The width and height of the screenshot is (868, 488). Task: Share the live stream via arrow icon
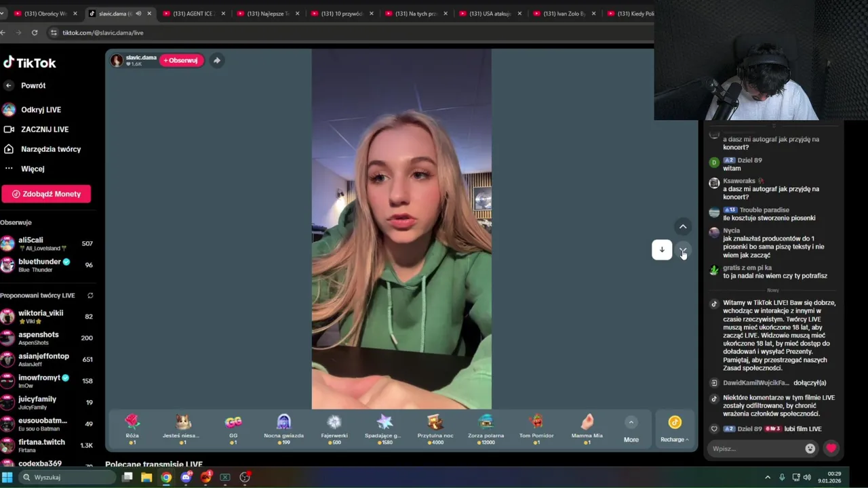point(216,60)
